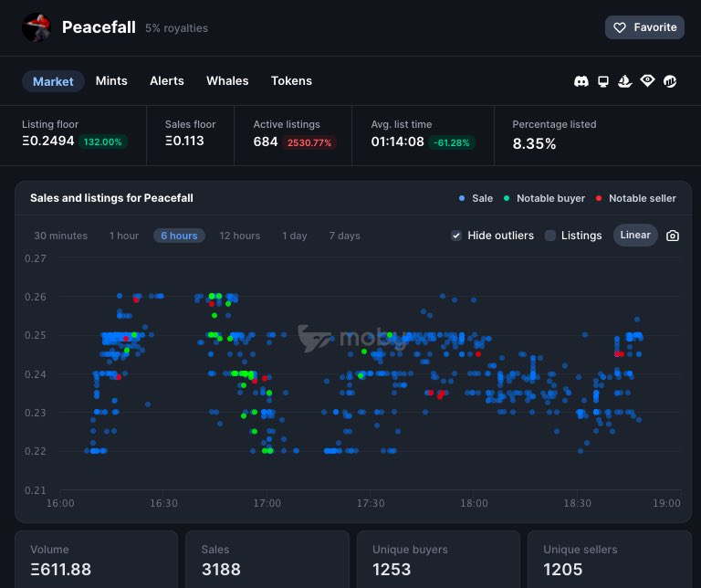
Task: Select the 6 hours range
Action: pyautogui.click(x=179, y=236)
